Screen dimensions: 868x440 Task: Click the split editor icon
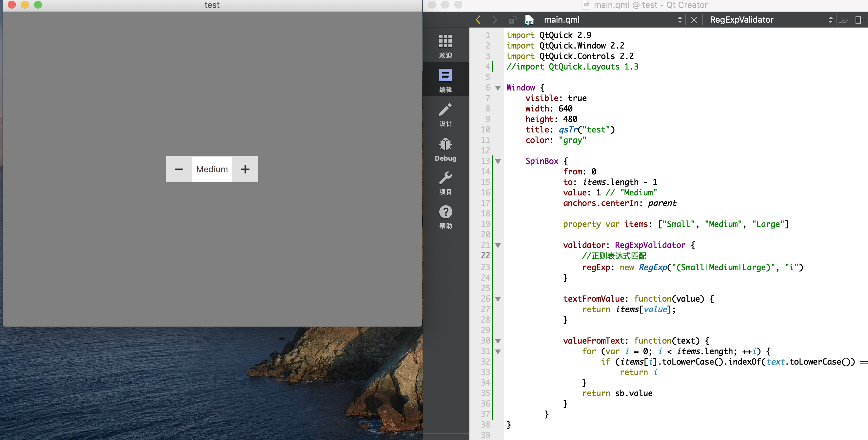859,20
